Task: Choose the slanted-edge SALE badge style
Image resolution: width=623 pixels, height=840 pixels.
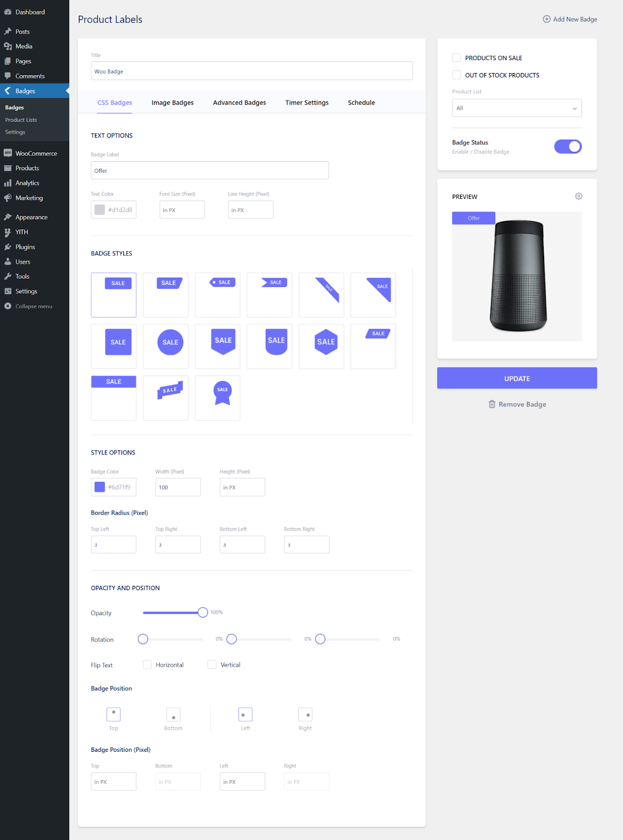Action: [165, 295]
